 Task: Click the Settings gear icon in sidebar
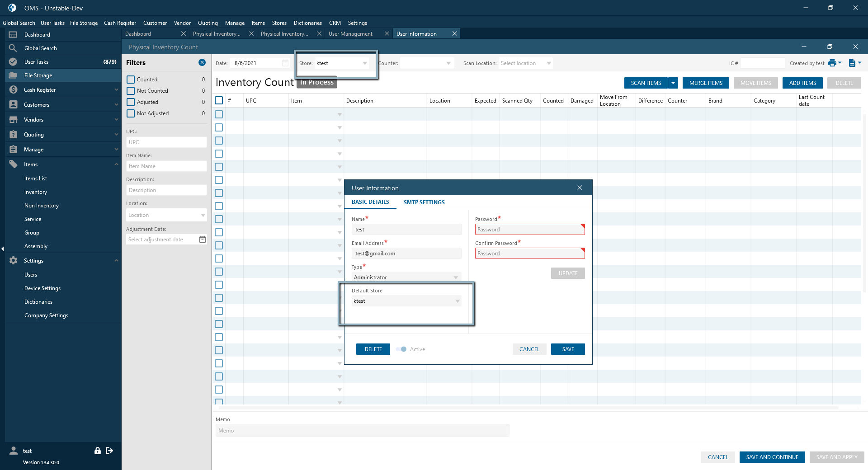click(13, 261)
